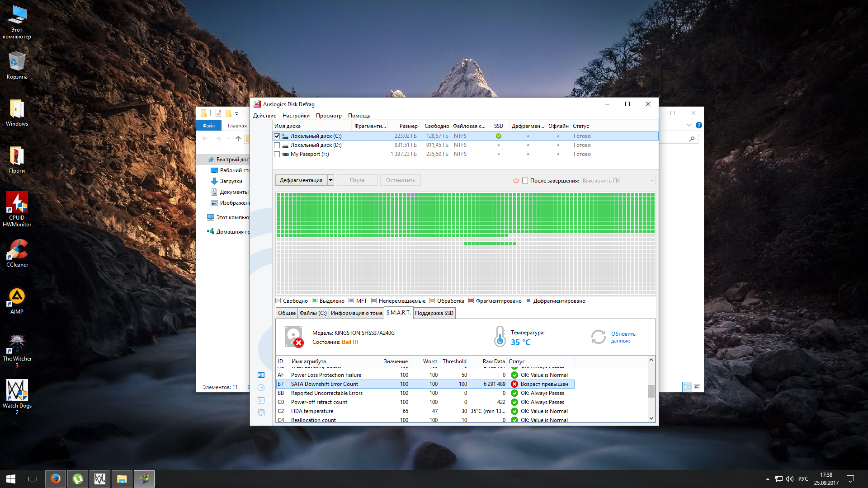
Task: Click the Firefox taskbar icon
Action: [56, 479]
